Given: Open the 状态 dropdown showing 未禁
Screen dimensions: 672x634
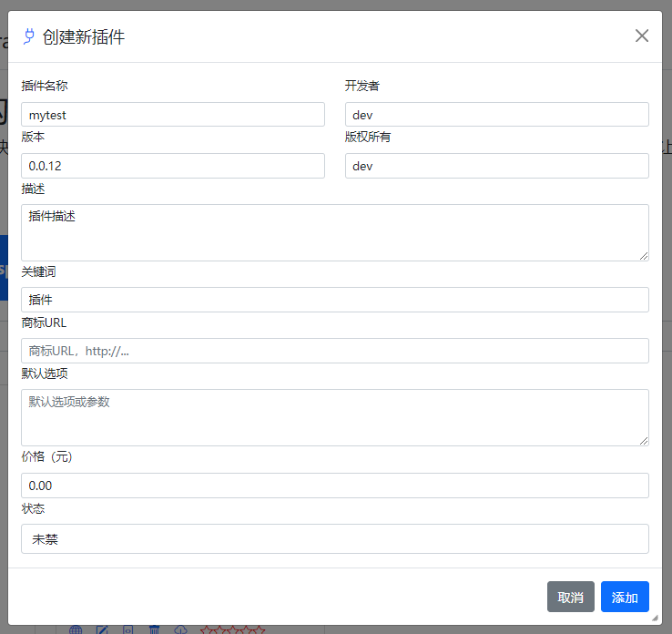Looking at the screenshot, I should point(335,539).
